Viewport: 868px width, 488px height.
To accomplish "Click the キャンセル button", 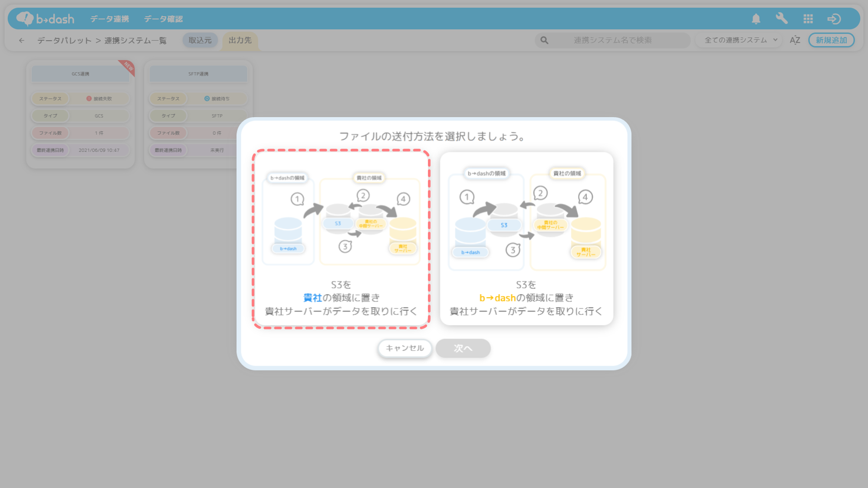I will click(x=405, y=348).
